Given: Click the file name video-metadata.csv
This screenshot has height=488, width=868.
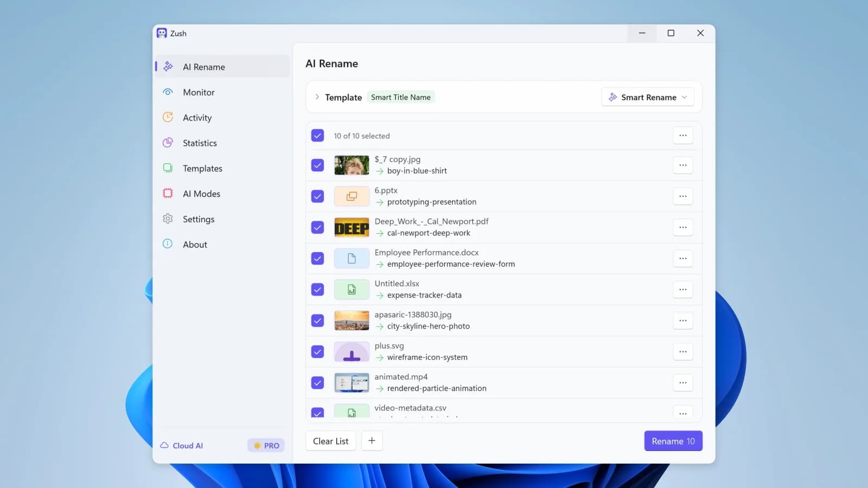Looking at the screenshot, I should 411,408.
